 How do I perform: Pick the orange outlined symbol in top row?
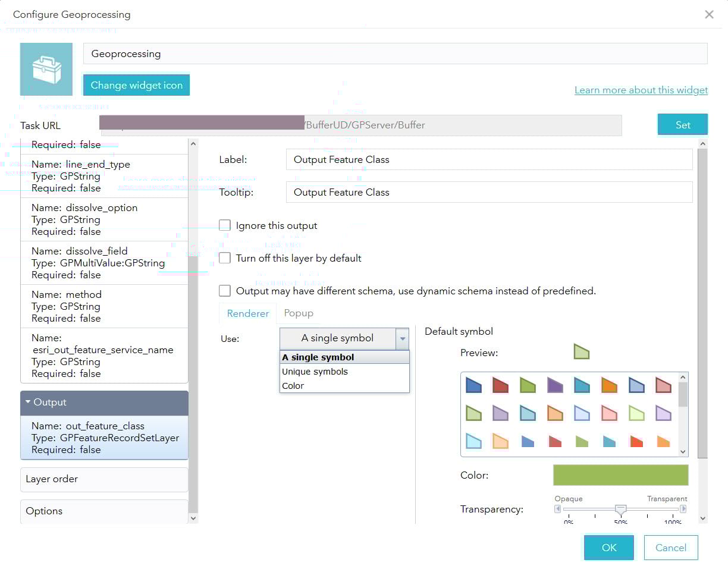[x=609, y=385]
